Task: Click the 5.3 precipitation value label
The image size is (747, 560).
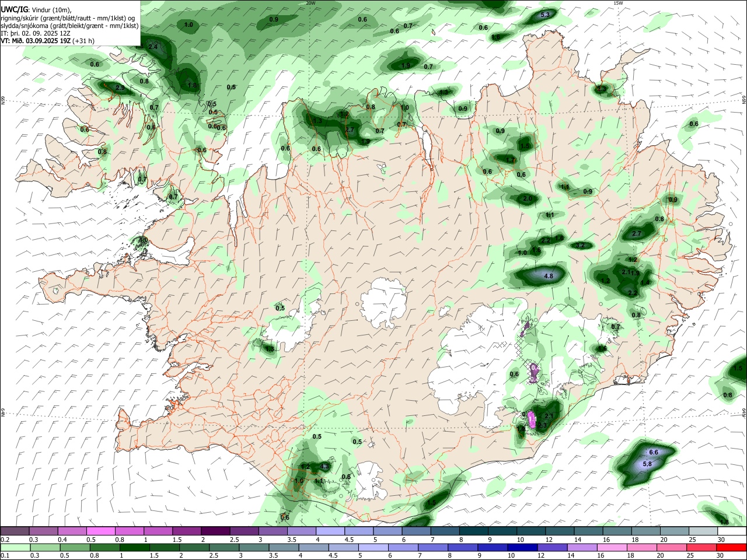Action: (546, 15)
